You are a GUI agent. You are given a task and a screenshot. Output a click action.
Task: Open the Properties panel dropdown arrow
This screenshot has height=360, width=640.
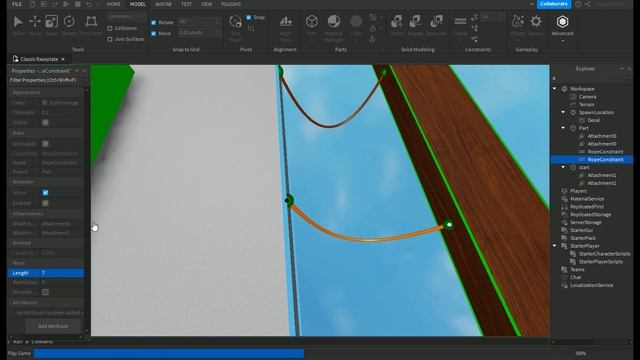77,71
